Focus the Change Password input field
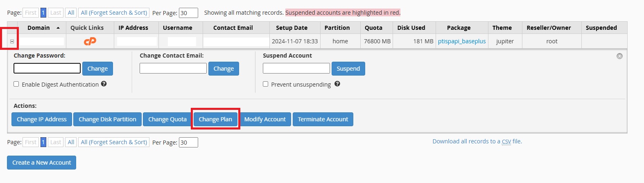 pos(47,68)
